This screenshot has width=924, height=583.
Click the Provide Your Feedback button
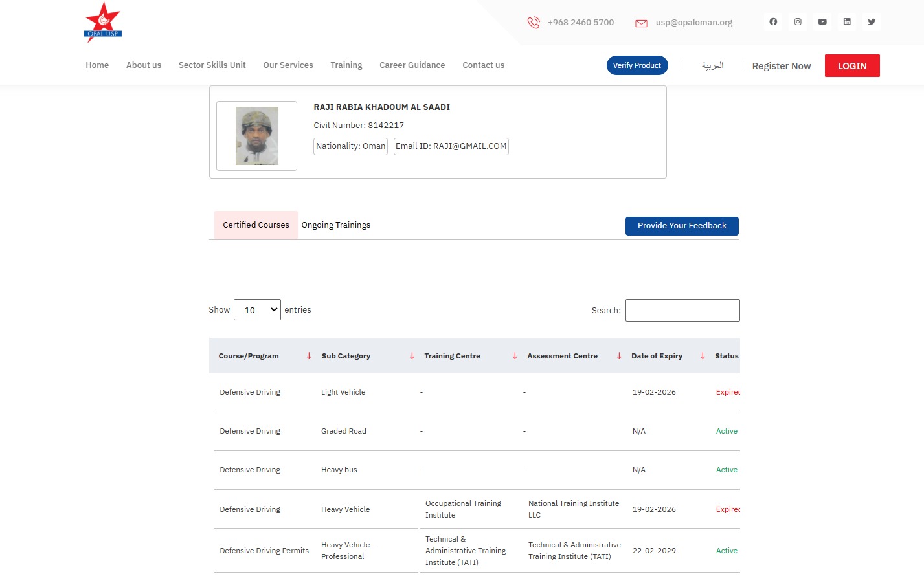[x=682, y=226]
